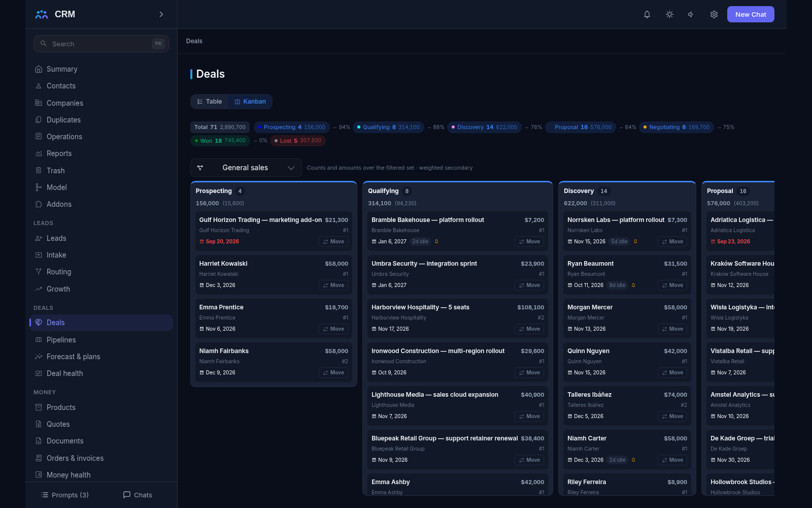Click the Reports chart icon

[x=39, y=153]
